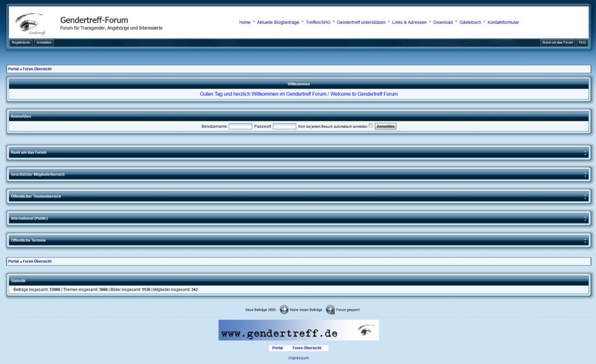The width and height of the screenshot is (596, 364).
Task: Collapse the Öffentliche Termine category
Action: point(585,241)
